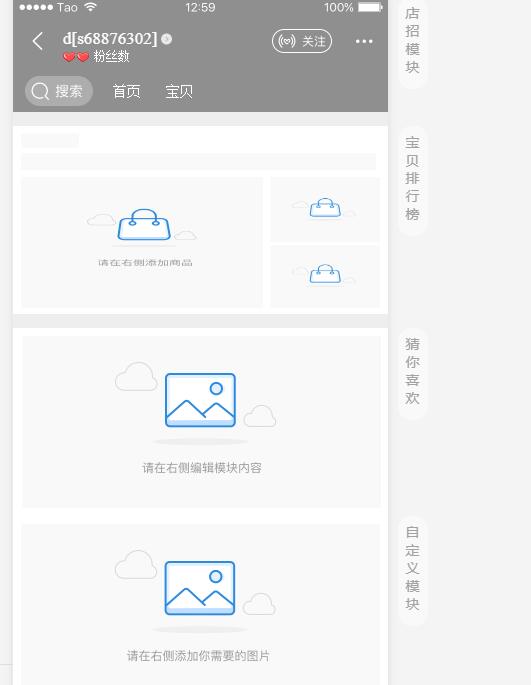Open the three-dot more options menu
The width and height of the screenshot is (531, 685).
pyautogui.click(x=364, y=42)
